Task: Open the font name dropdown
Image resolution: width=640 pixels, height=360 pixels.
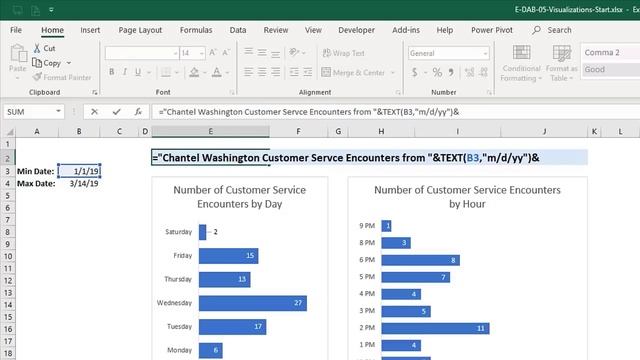Action: 176,53
